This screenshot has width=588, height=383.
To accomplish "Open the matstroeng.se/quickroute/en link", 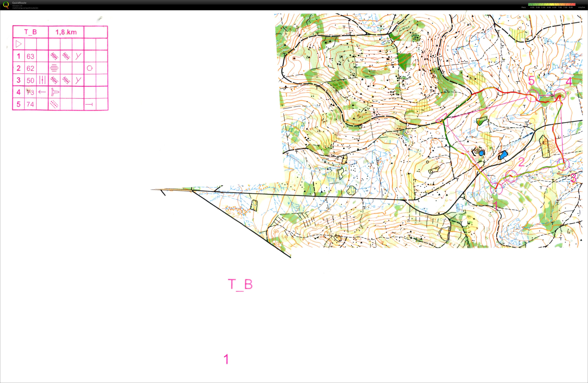I will (x=25, y=8).
